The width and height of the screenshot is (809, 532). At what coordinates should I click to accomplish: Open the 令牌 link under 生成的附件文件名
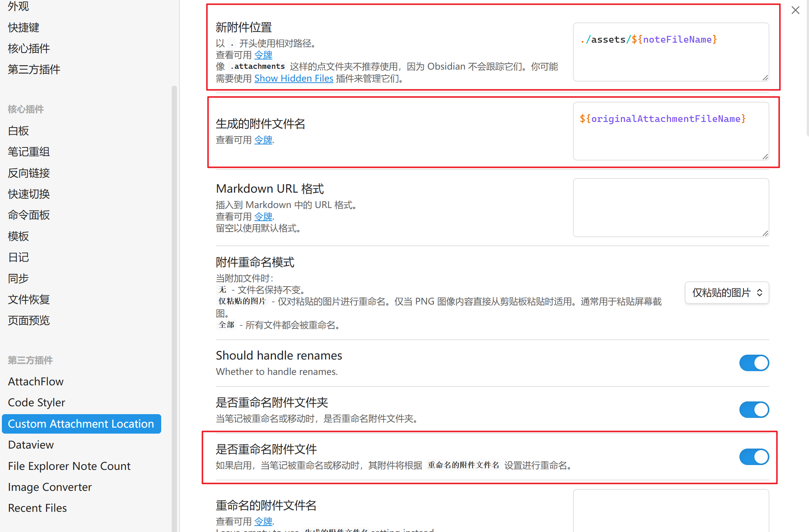click(x=263, y=140)
